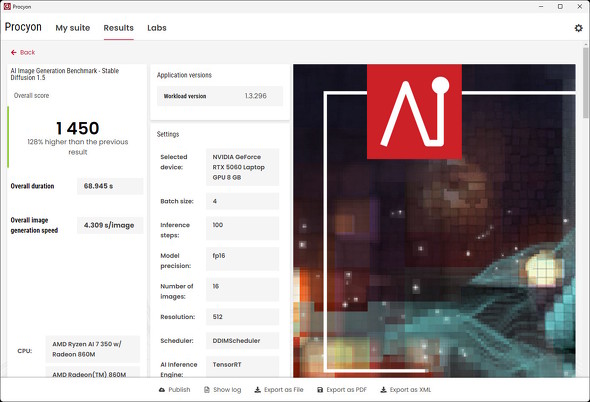Click the Procyon logo text
This screenshot has height=402, width=590.
23,27
